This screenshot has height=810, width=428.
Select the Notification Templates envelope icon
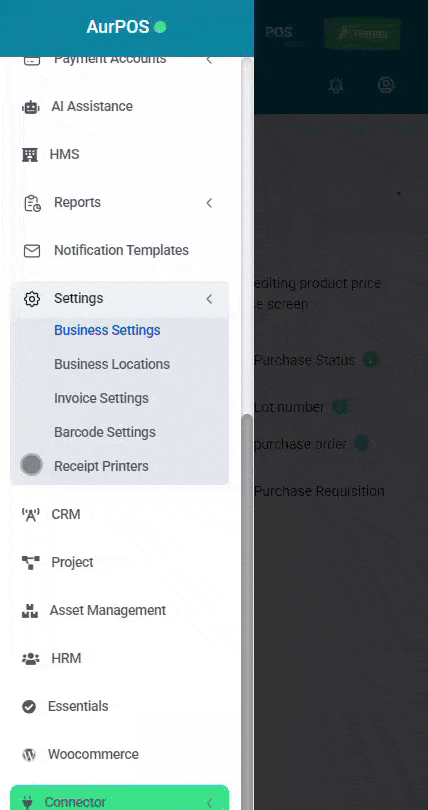point(32,251)
